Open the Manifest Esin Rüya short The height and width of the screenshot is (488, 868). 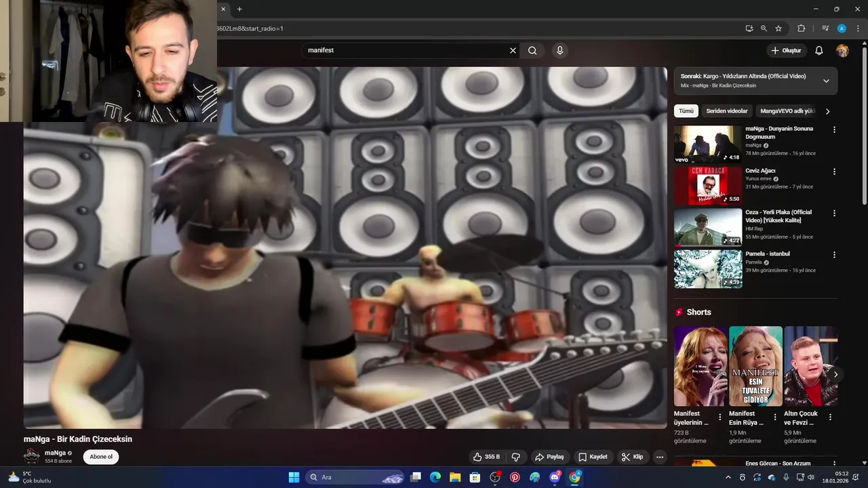pos(755,366)
